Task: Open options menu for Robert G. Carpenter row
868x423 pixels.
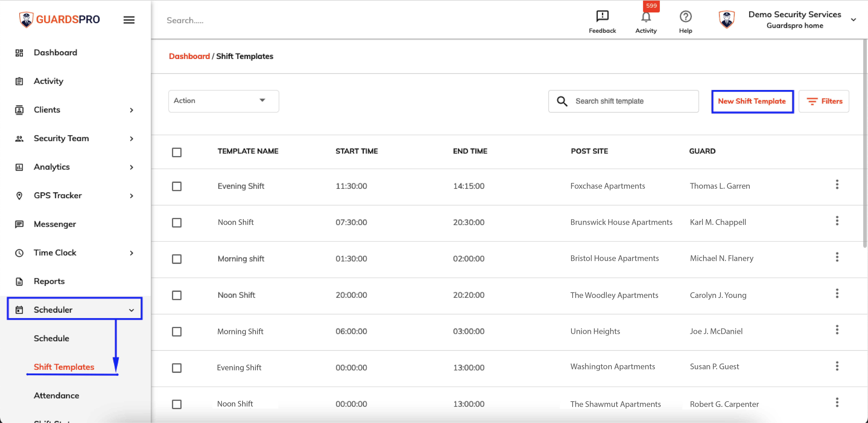Action: click(837, 402)
